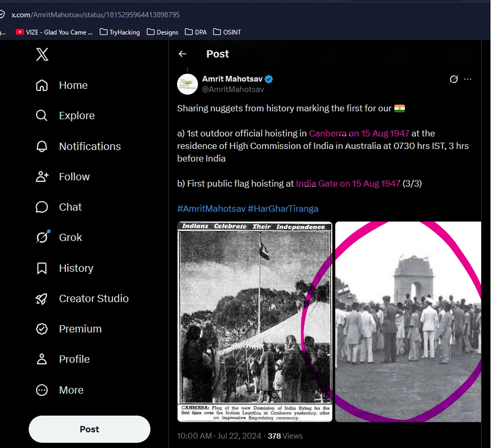
Task: Open the OSINT bookmarks folder
Action: click(227, 32)
